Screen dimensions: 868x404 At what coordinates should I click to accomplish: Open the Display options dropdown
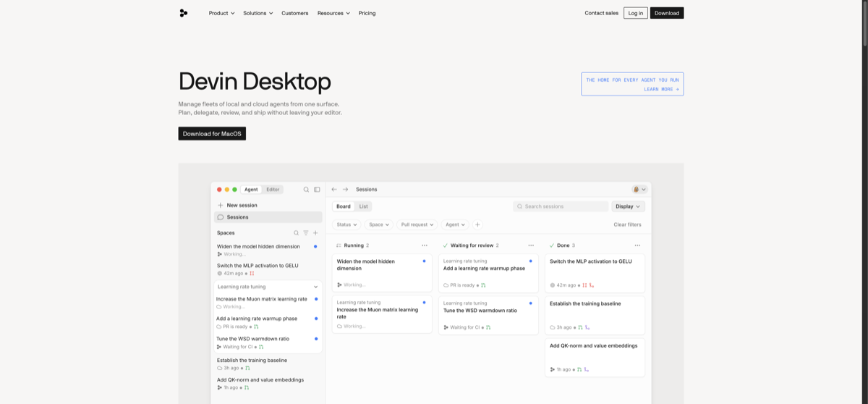pos(628,206)
